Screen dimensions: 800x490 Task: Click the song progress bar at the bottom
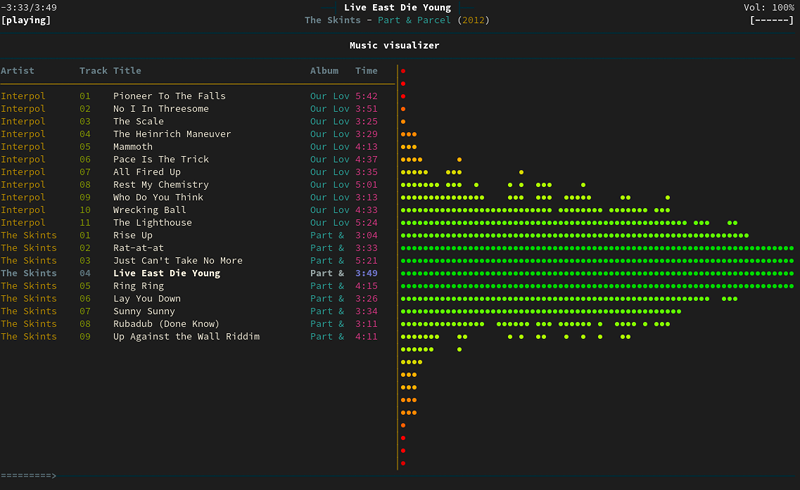tap(398, 476)
